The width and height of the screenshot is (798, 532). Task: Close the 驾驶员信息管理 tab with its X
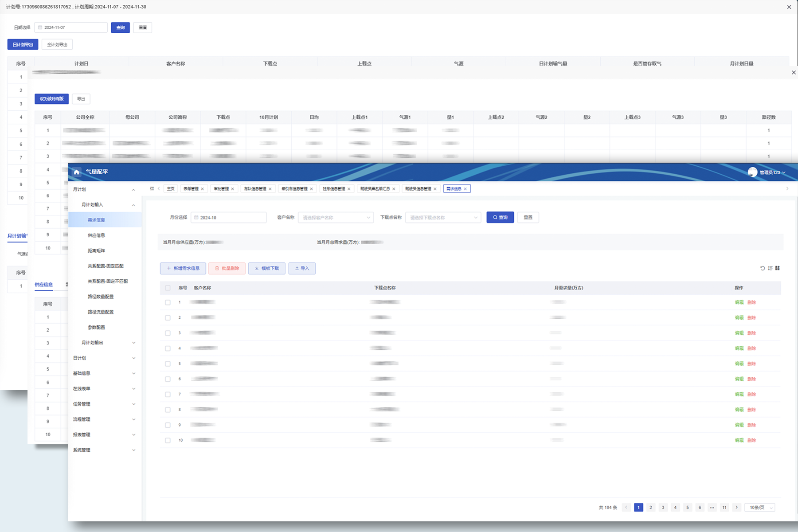tap(435, 189)
